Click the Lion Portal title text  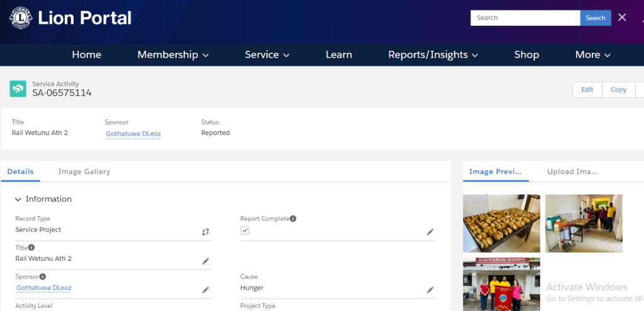coord(85,18)
